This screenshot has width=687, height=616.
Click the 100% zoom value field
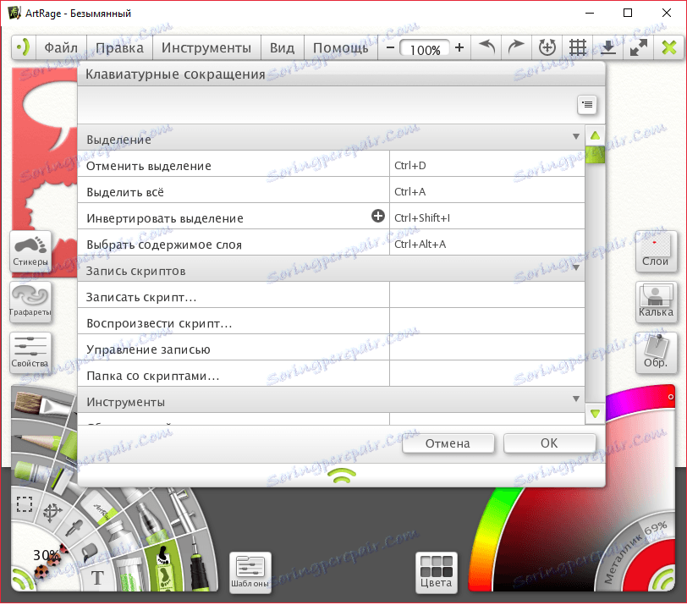tap(425, 48)
